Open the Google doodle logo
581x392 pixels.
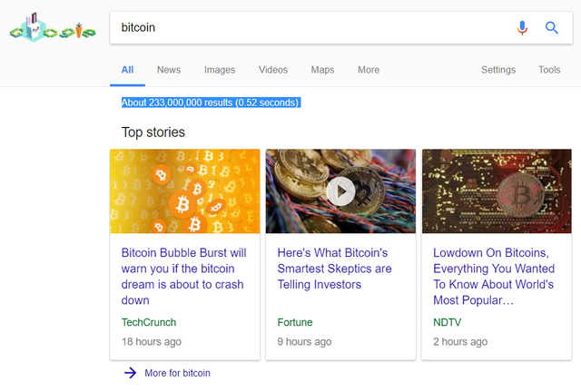[x=53, y=27]
